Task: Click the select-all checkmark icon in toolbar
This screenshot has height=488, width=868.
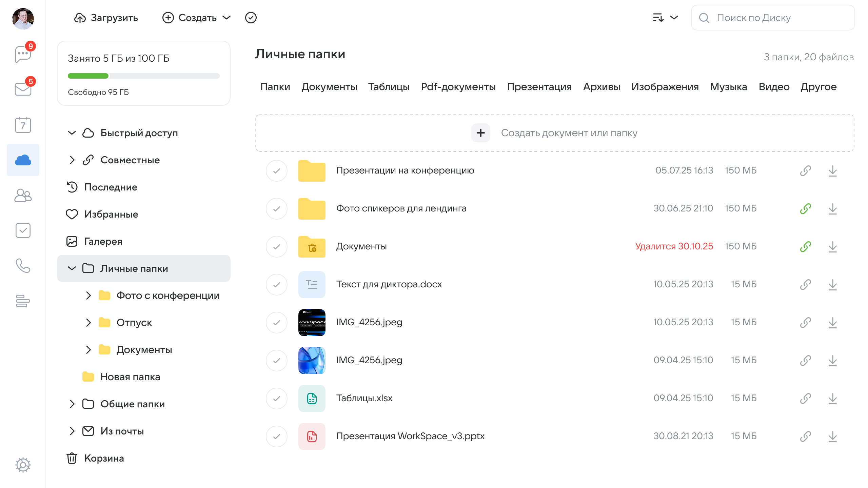Action: [x=251, y=18]
